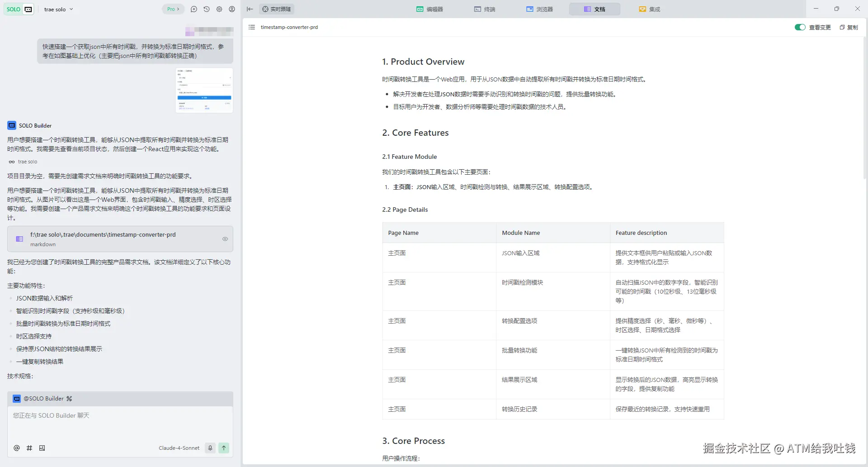Click the "2.1 Feature Module" subheading

[410, 157]
